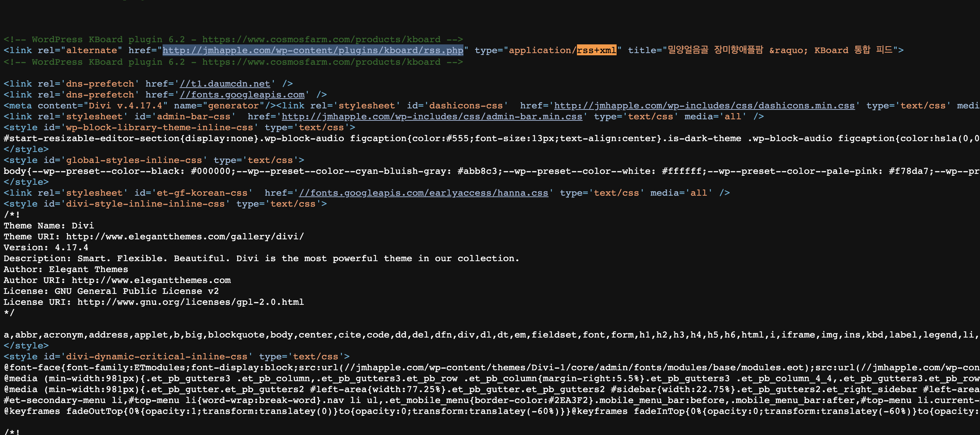This screenshot has height=435, width=980.
Task: Click the highlighted rss+xml text
Action: pyautogui.click(x=596, y=50)
